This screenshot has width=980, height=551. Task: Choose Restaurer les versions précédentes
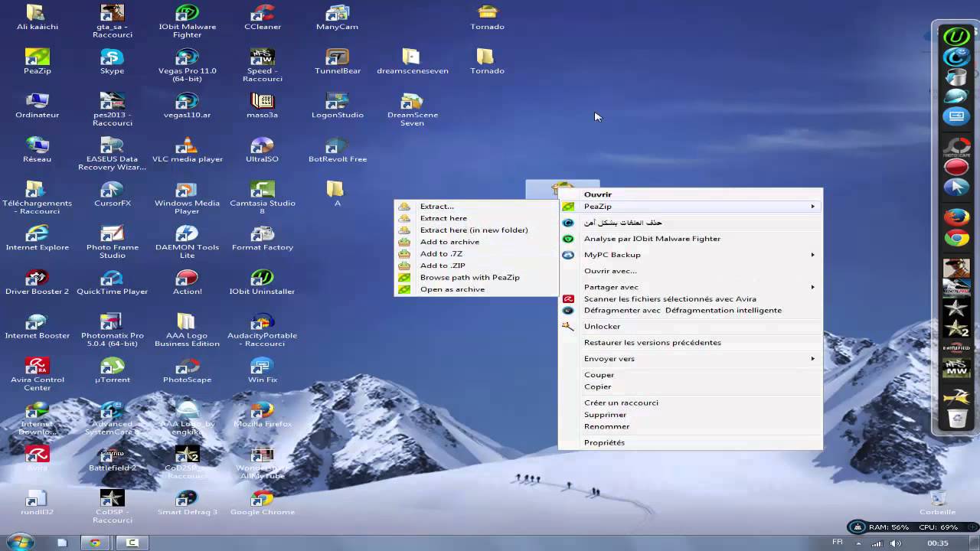point(691,343)
